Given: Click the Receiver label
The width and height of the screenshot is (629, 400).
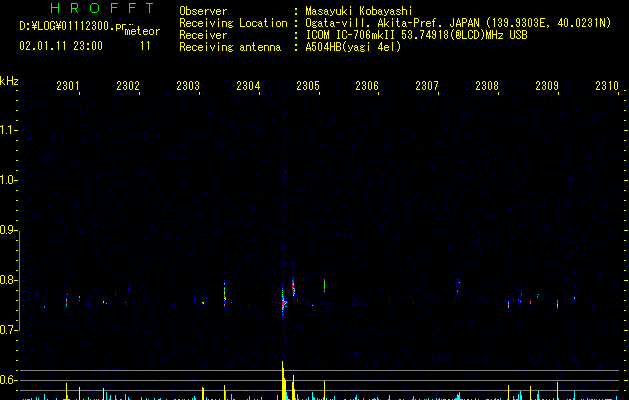Looking at the screenshot, I should [x=203, y=35].
